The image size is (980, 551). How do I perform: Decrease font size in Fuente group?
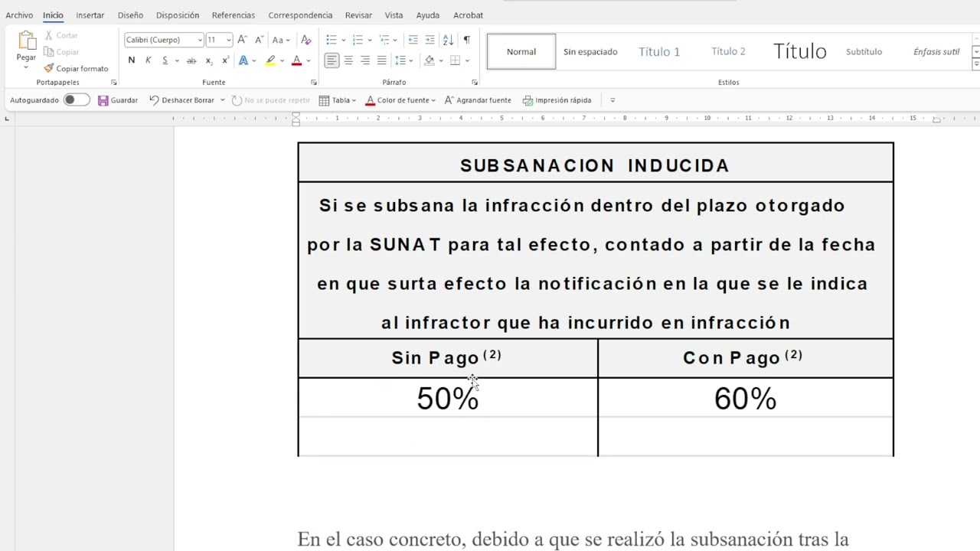[x=259, y=40]
